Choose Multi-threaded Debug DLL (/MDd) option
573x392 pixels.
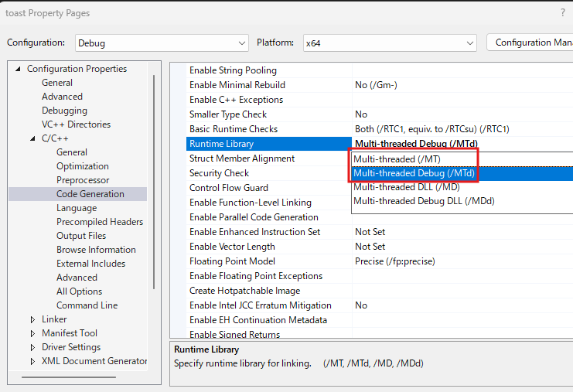pyautogui.click(x=423, y=201)
